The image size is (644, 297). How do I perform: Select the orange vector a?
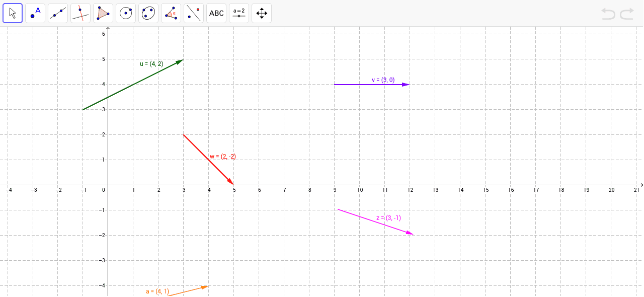click(x=189, y=291)
